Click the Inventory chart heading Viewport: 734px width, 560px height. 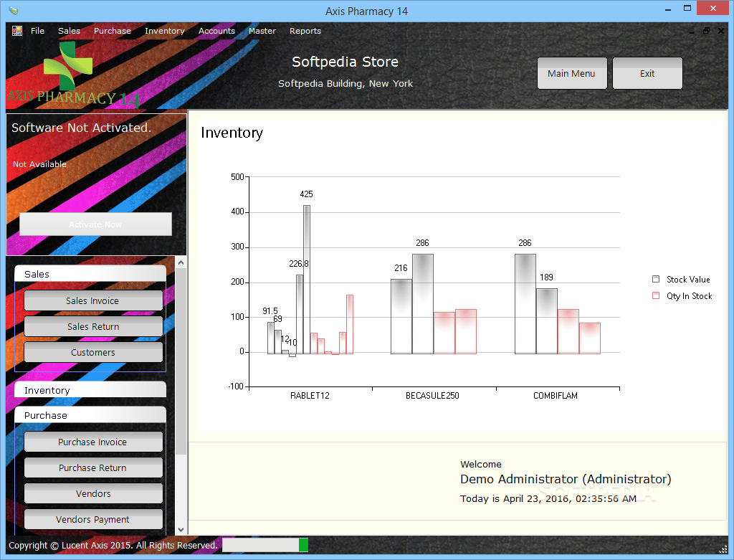pos(232,133)
